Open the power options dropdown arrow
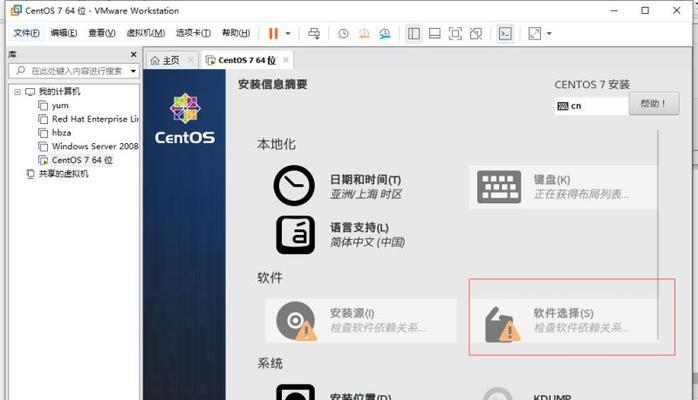Screen dimensions: 698x400 click(288, 33)
